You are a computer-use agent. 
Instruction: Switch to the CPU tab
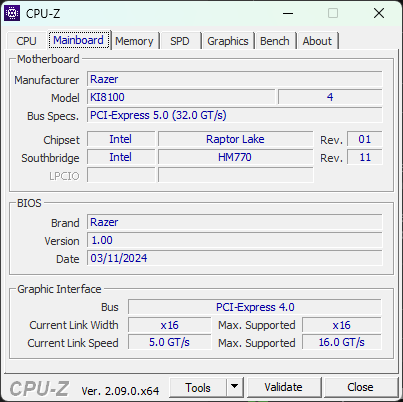[x=26, y=41]
